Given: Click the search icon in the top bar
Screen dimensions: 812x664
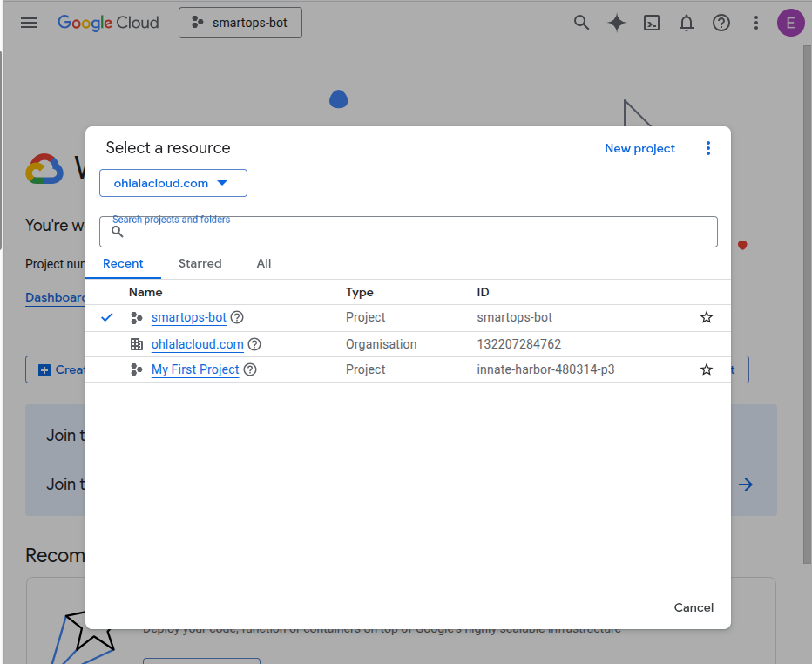Looking at the screenshot, I should tap(581, 23).
